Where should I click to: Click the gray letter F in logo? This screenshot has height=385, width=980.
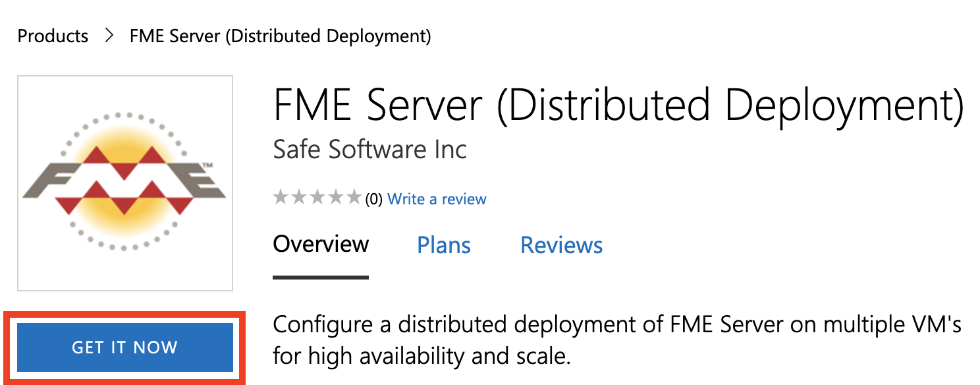53,179
